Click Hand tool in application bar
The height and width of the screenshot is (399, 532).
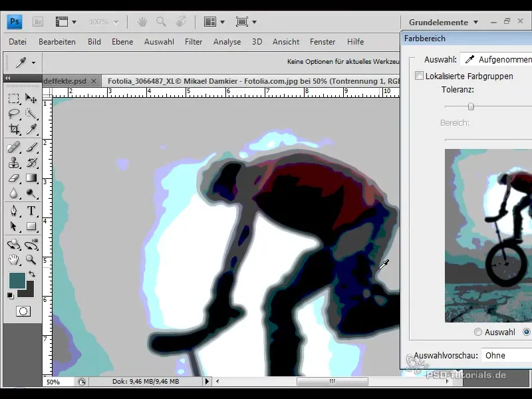(142, 22)
